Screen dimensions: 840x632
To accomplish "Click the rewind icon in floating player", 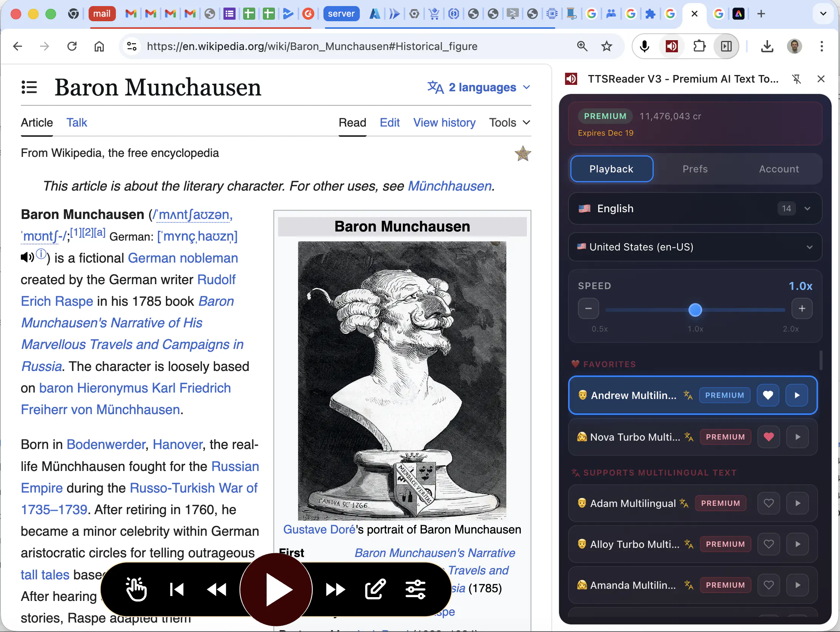I will pyautogui.click(x=217, y=590).
